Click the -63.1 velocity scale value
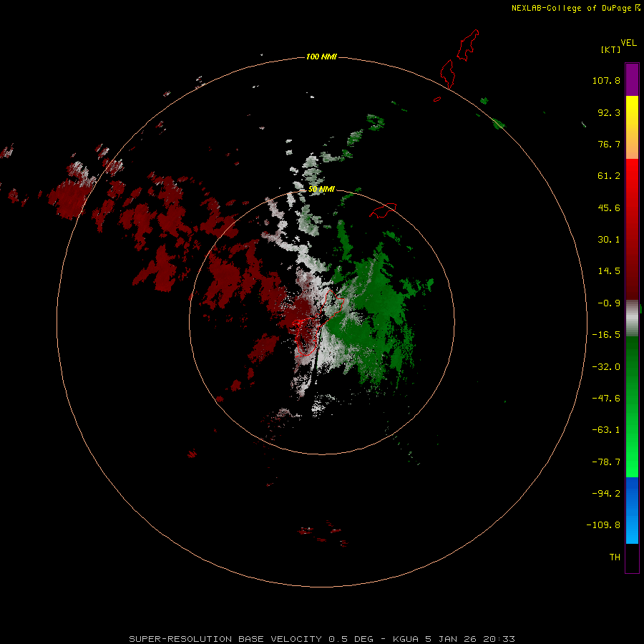The image size is (644, 644). pos(606,430)
